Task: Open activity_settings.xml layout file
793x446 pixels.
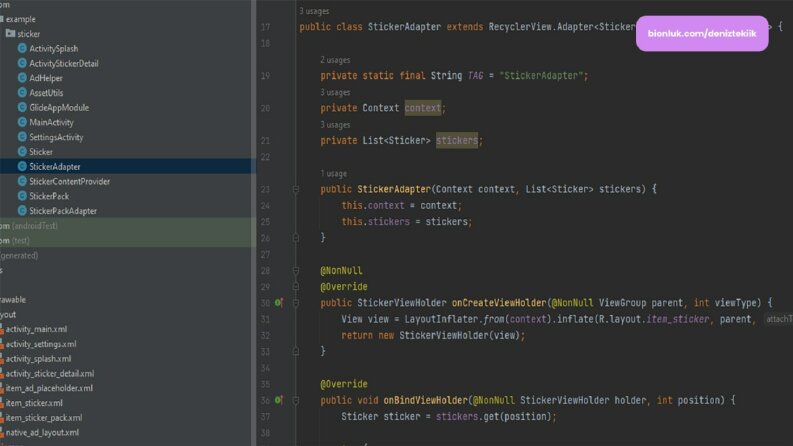Action: [41, 344]
